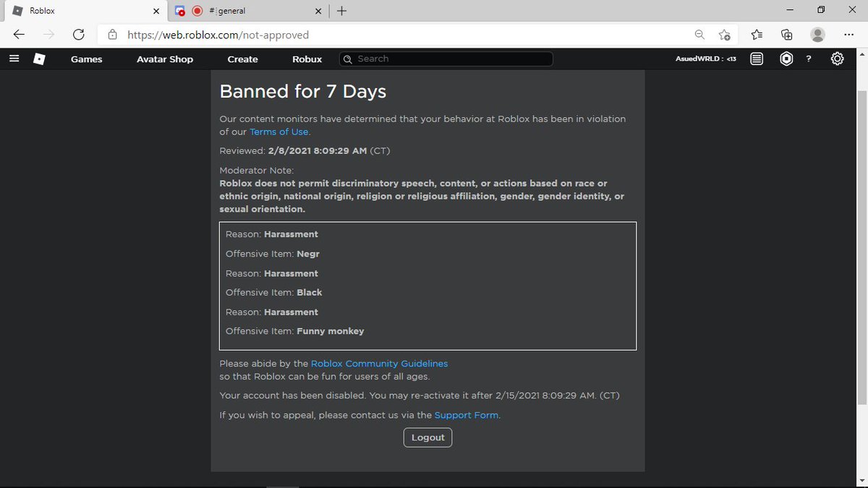Image resolution: width=868 pixels, height=488 pixels.
Task: Open the Roblox hamburger navigation menu
Action: [x=14, y=59]
